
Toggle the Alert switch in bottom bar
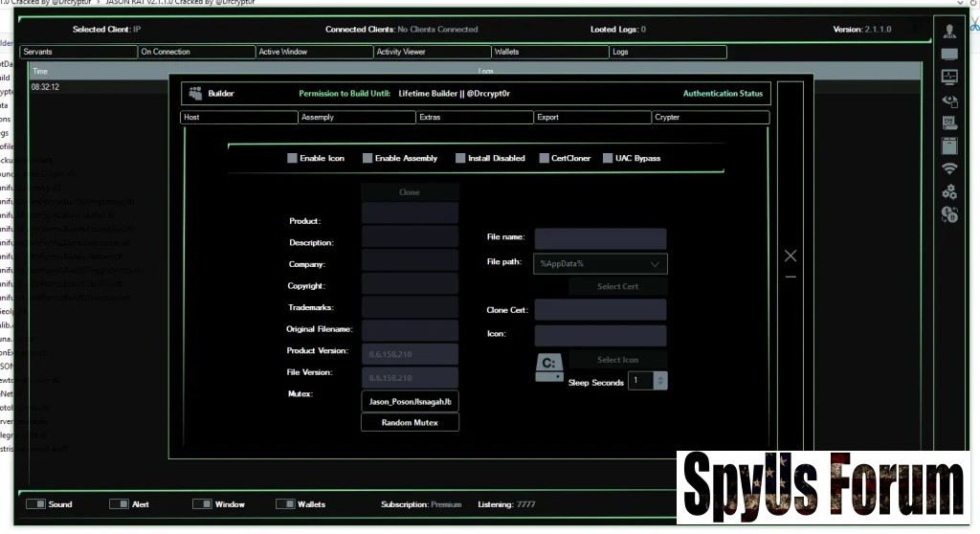pos(119,504)
